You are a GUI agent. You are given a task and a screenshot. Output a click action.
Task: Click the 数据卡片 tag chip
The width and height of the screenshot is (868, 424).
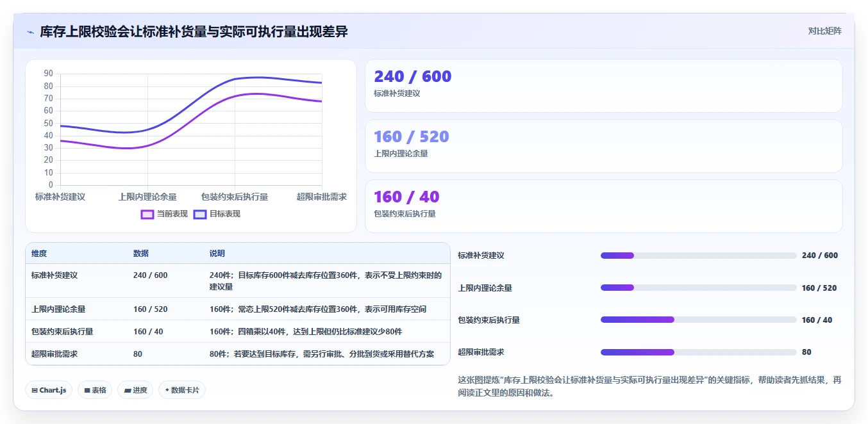click(x=182, y=390)
